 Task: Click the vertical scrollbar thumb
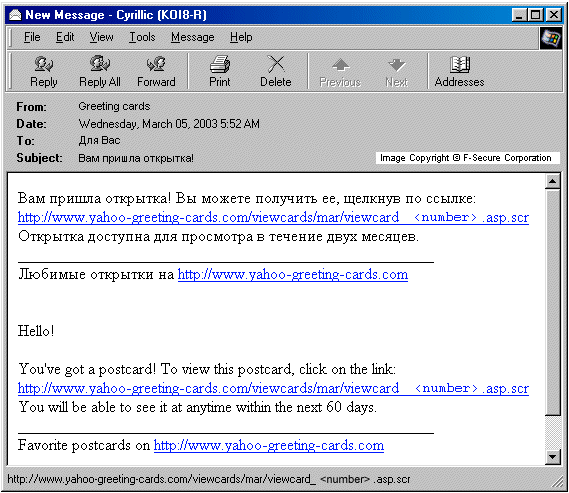click(x=553, y=302)
